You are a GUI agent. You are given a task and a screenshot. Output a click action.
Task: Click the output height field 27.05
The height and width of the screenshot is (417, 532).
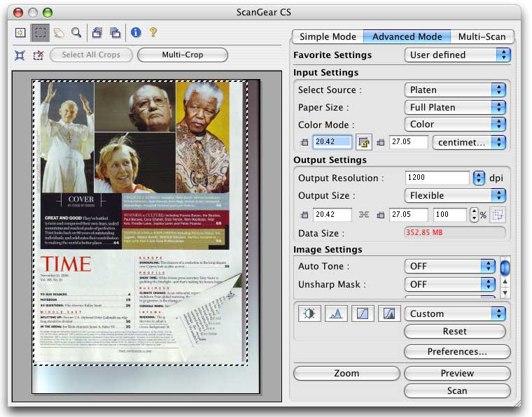click(x=409, y=215)
